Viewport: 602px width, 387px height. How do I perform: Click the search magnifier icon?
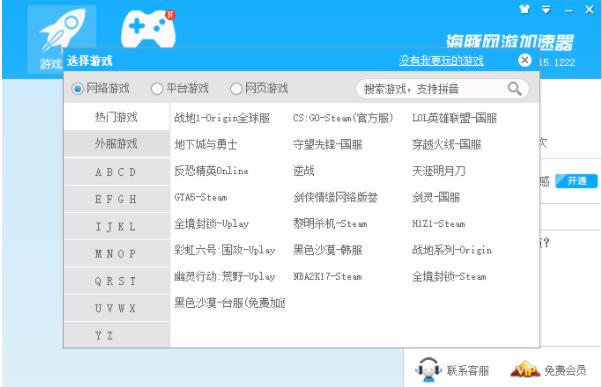(x=514, y=89)
